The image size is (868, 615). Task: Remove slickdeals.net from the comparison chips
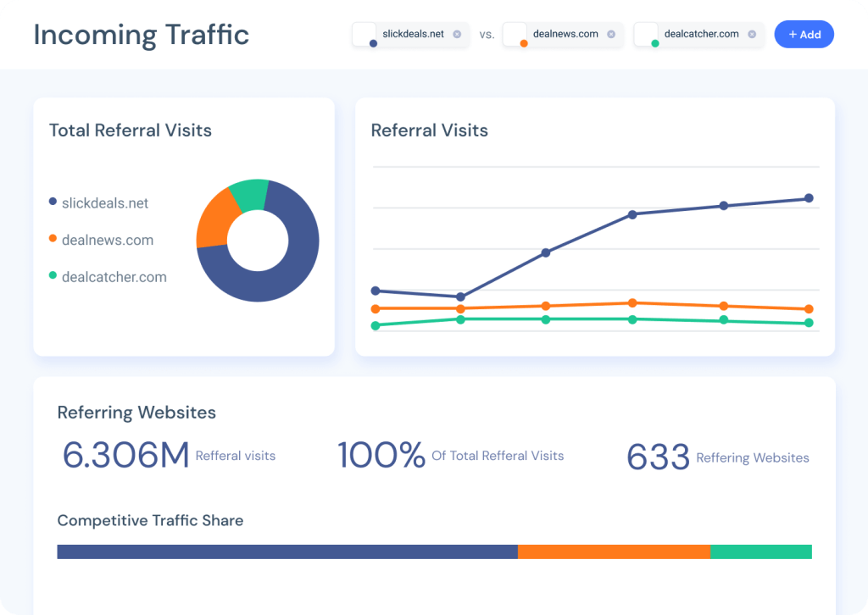click(x=457, y=34)
